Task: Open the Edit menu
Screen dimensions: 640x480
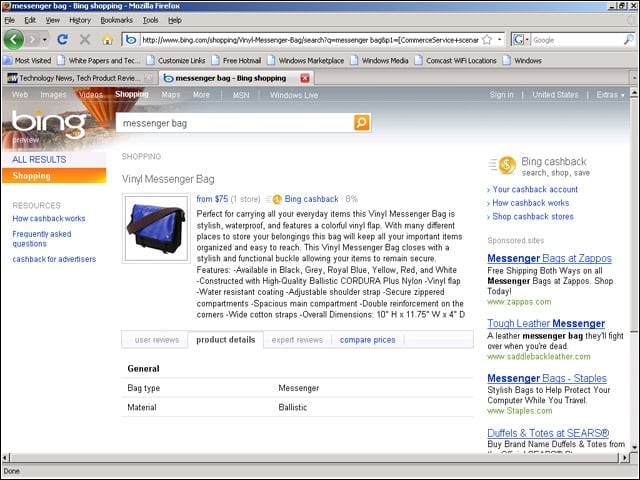Action: (30, 20)
